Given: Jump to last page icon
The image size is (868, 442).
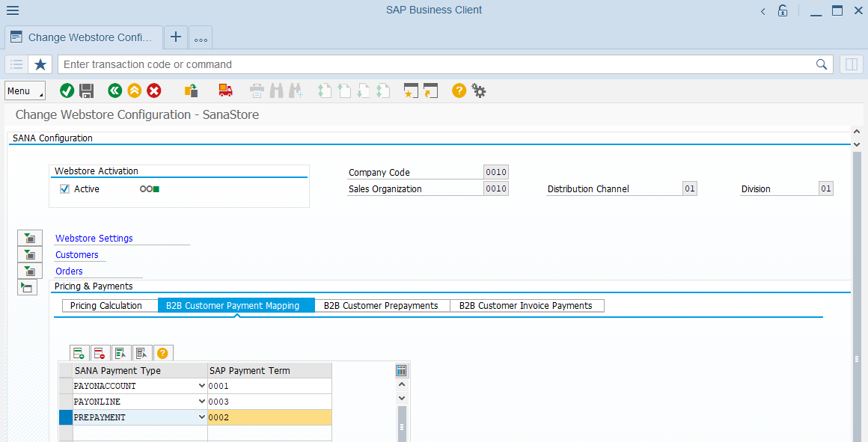Looking at the screenshot, I should click(x=382, y=90).
